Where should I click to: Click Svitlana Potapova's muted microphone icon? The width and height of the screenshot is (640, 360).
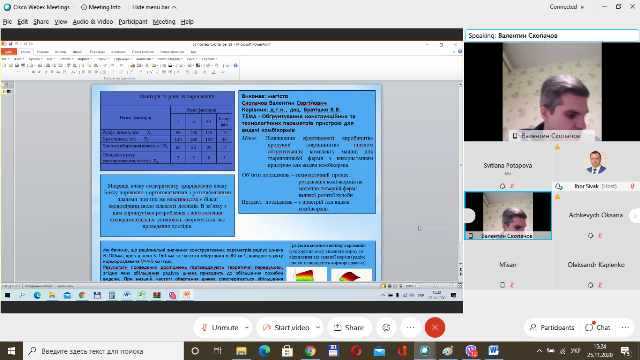tap(512, 186)
